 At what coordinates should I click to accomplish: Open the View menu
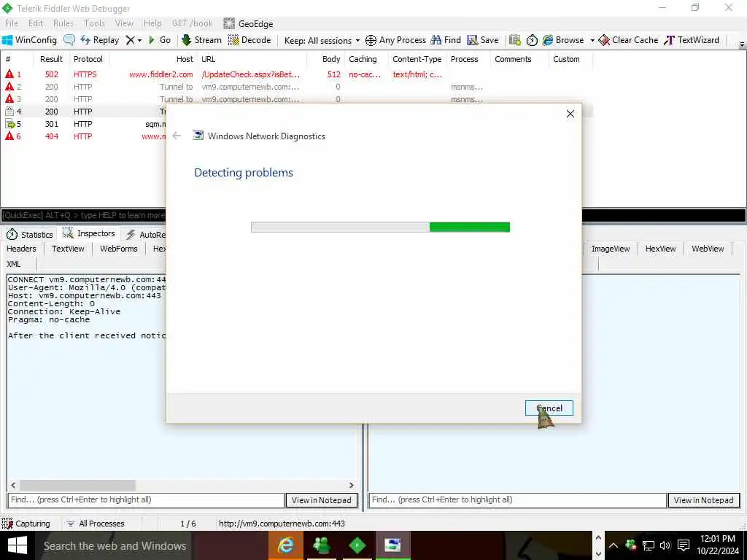pos(124,23)
